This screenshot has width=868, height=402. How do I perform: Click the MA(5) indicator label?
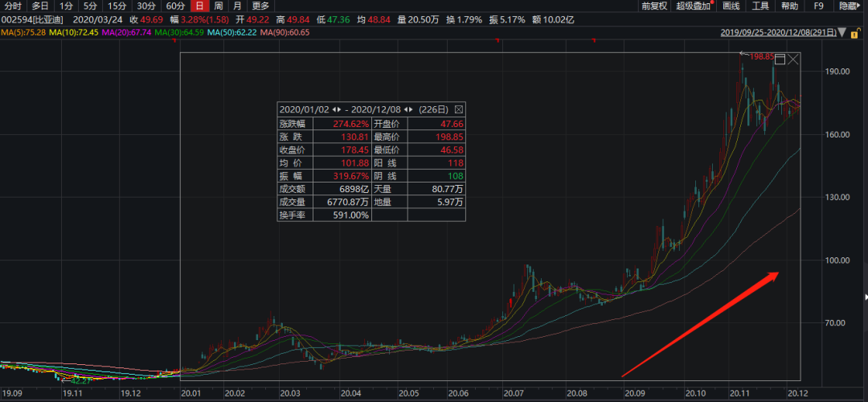coord(23,32)
